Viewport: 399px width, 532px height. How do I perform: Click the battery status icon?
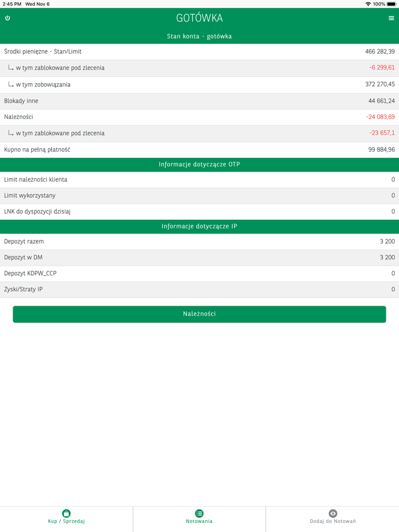click(x=390, y=4)
